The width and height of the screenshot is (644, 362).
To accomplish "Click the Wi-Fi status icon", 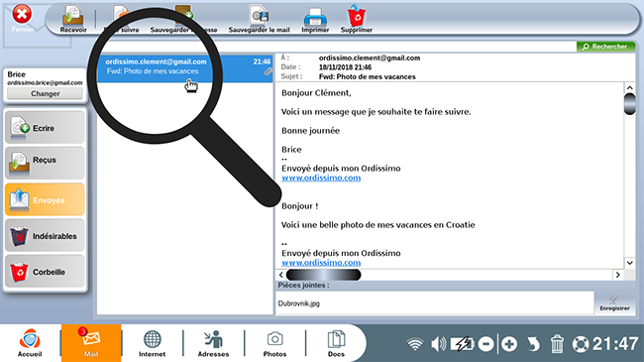I will coord(415,344).
